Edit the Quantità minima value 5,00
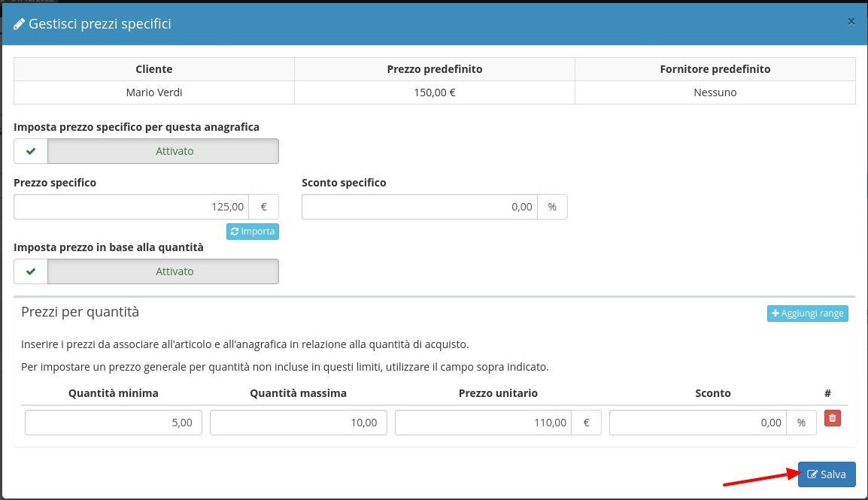This screenshot has height=500, width=868. tap(114, 423)
